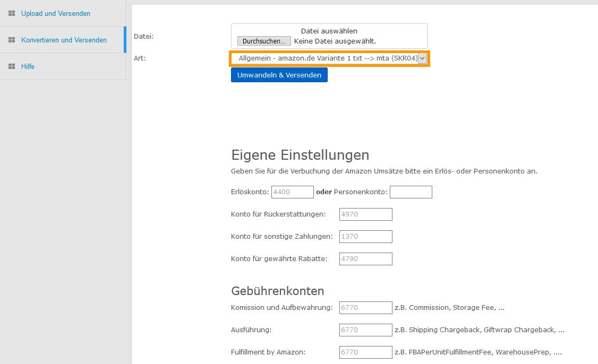Click the Fulfillment by Amazon account field
The height and width of the screenshot is (364, 598).
point(366,352)
